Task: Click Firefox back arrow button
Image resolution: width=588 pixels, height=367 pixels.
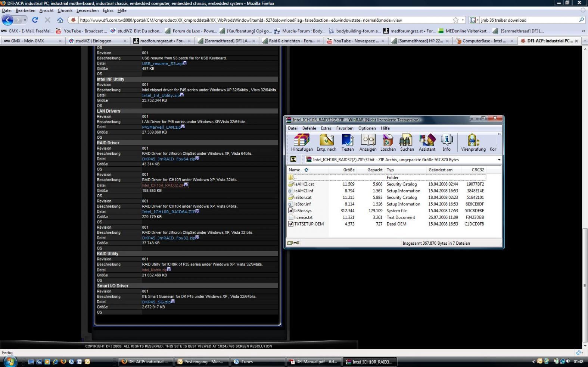Action: (8, 20)
